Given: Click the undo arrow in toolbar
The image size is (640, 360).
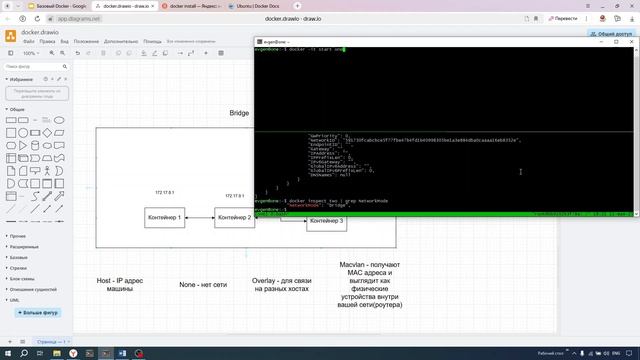Looking at the screenshot, I should [78, 53].
